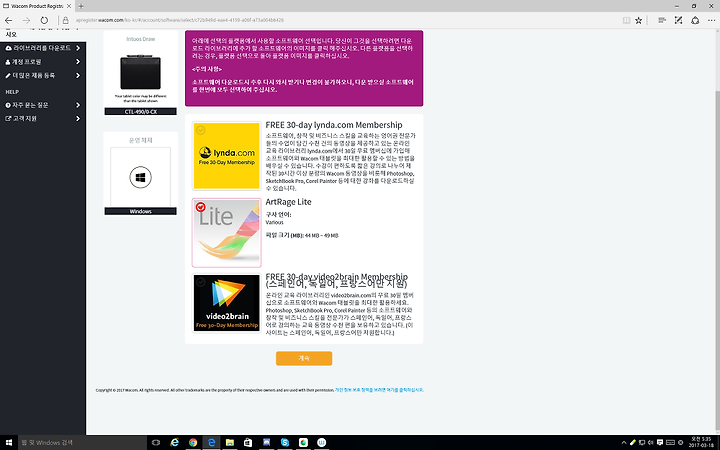Open a new browser tab
720x450 pixels.
[81, 6]
